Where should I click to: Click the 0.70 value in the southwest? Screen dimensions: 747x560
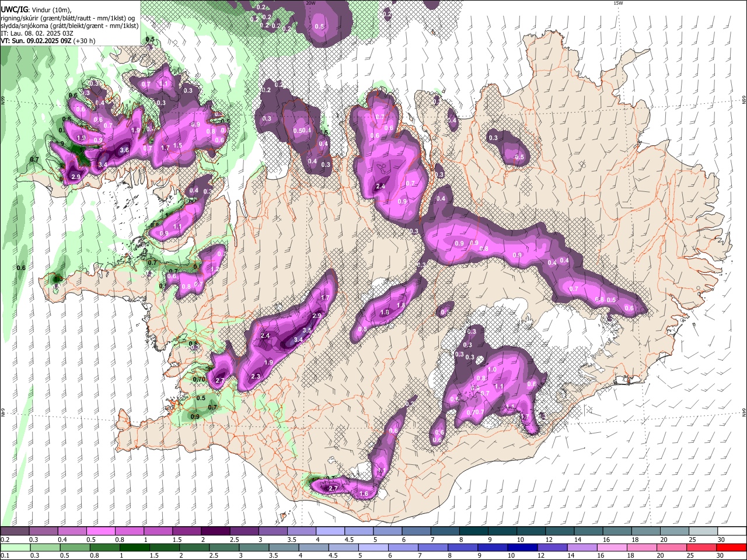(198, 379)
